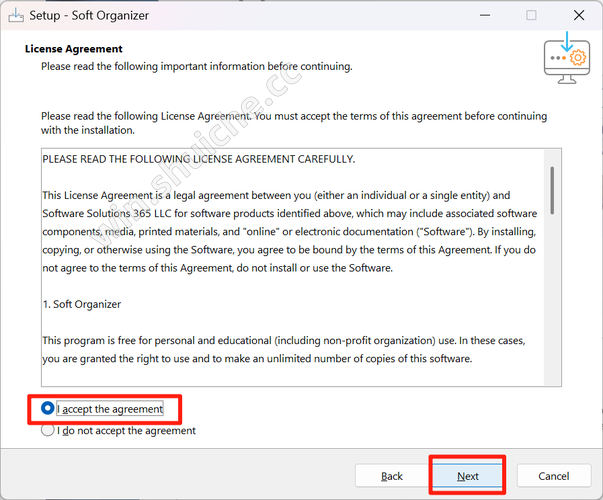Click the greyed-out maximize button
Viewport: 603px width, 500px height.
coord(531,15)
